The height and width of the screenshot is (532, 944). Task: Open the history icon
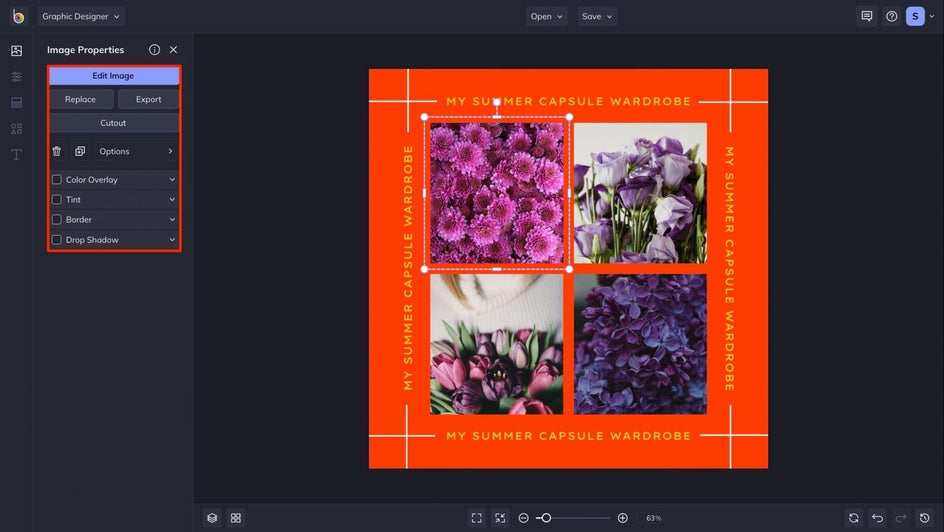tap(925, 518)
